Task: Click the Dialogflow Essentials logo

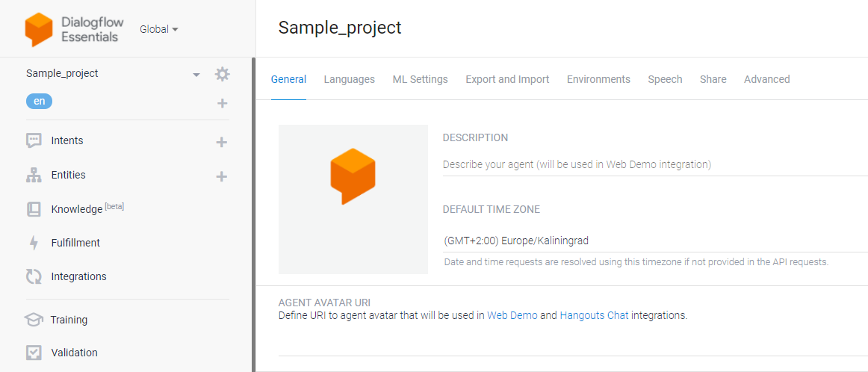Action: (x=74, y=29)
